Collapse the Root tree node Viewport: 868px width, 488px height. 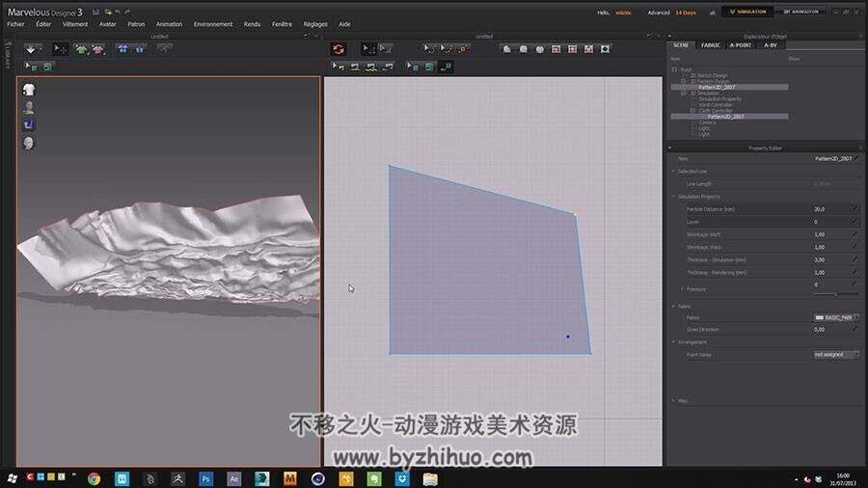click(x=674, y=69)
